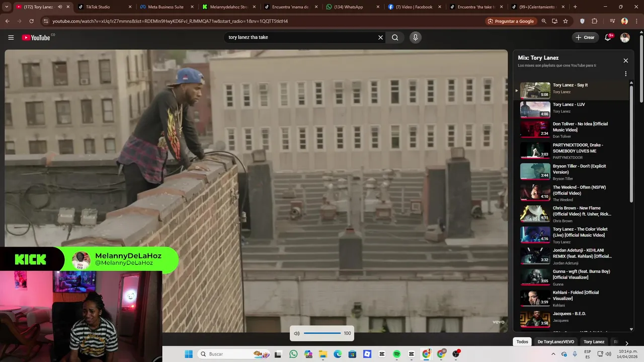The width and height of the screenshot is (644, 362).
Task: Mute the YouTube tab via speaker icon
Action: point(60,7)
